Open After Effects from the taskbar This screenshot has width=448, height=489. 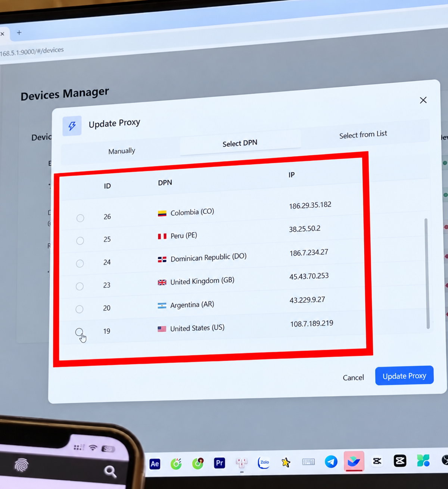(x=155, y=464)
